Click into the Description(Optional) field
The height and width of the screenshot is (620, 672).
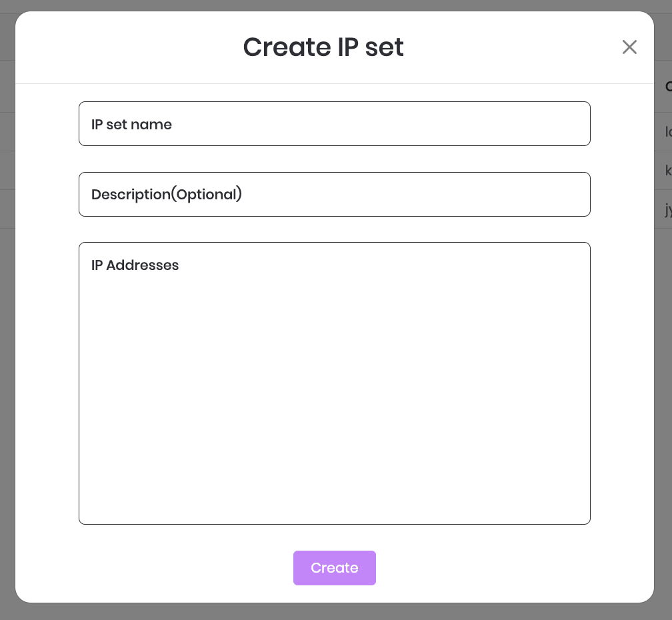[334, 195]
